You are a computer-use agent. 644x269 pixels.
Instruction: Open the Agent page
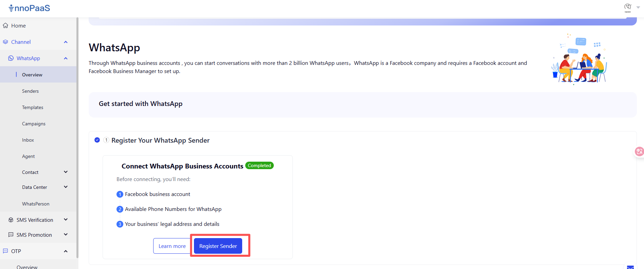click(28, 156)
